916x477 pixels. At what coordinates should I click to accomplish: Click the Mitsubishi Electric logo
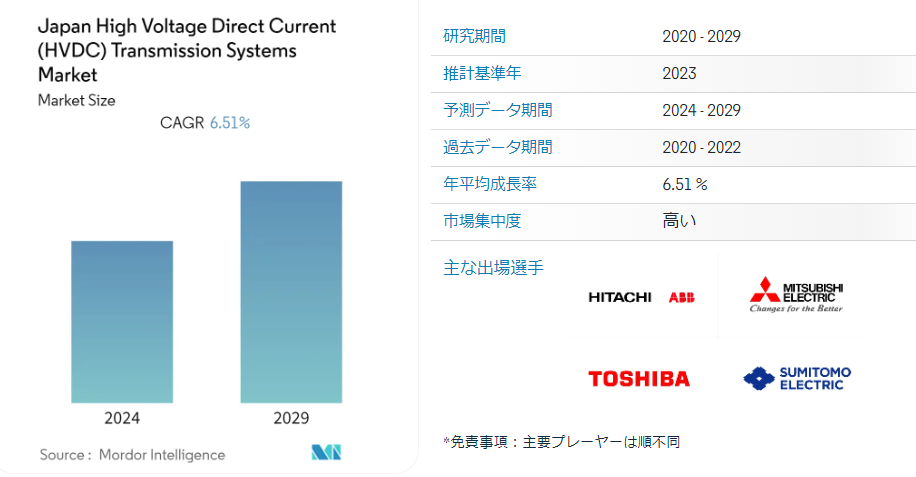tap(796, 295)
